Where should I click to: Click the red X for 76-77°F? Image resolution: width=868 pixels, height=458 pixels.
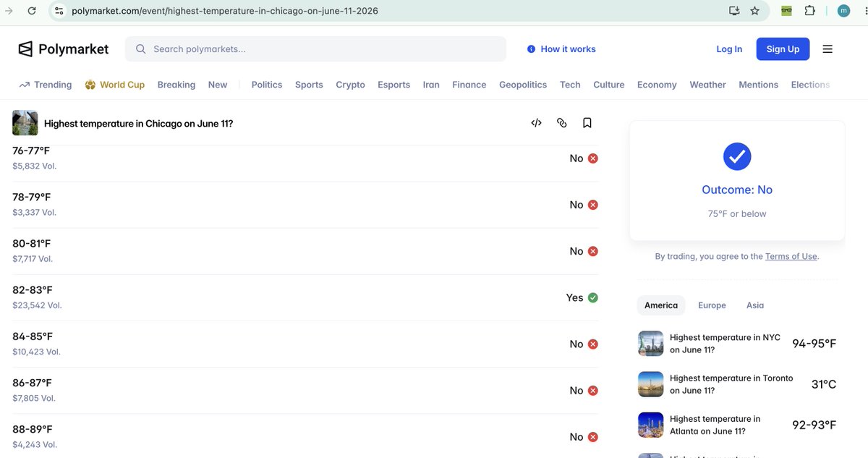click(593, 158)
